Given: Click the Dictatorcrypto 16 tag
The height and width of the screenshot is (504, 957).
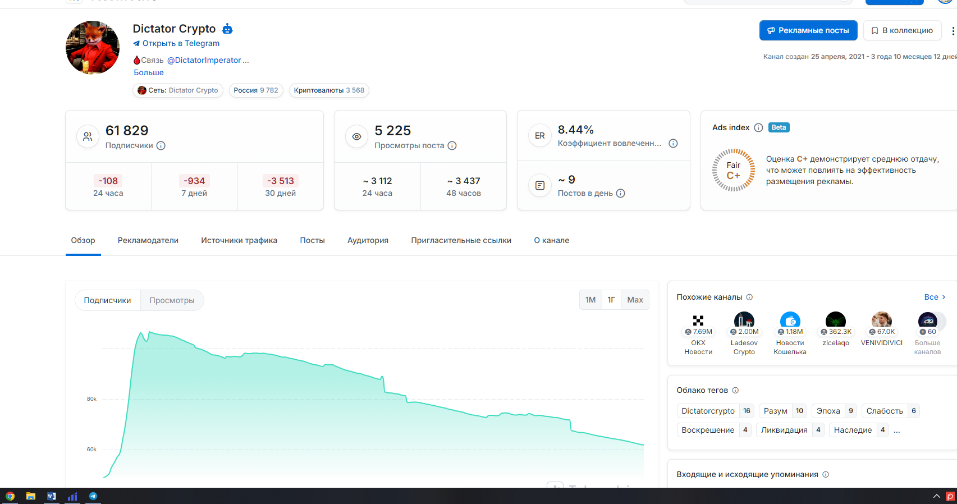Looking at the screenshot, I should 715,411.
